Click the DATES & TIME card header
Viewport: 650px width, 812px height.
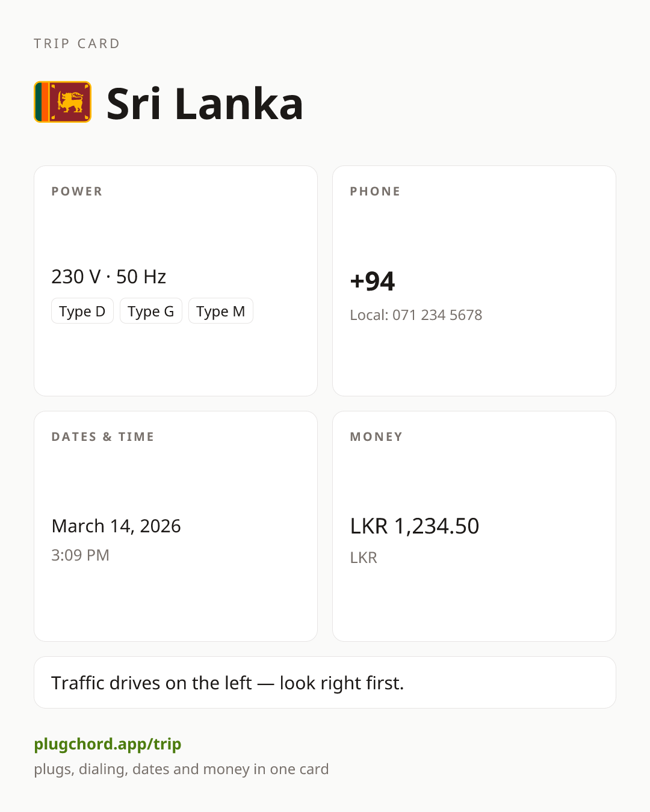103,437
